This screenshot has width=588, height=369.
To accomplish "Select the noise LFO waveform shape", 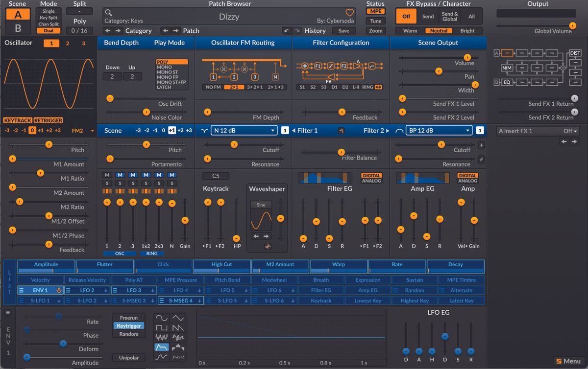I will [162, 337].
